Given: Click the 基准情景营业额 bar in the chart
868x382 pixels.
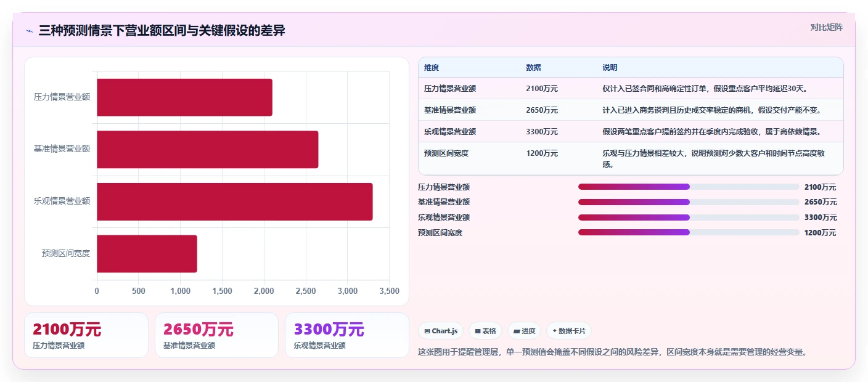Looking at the screenshot, I should point(208,149).
